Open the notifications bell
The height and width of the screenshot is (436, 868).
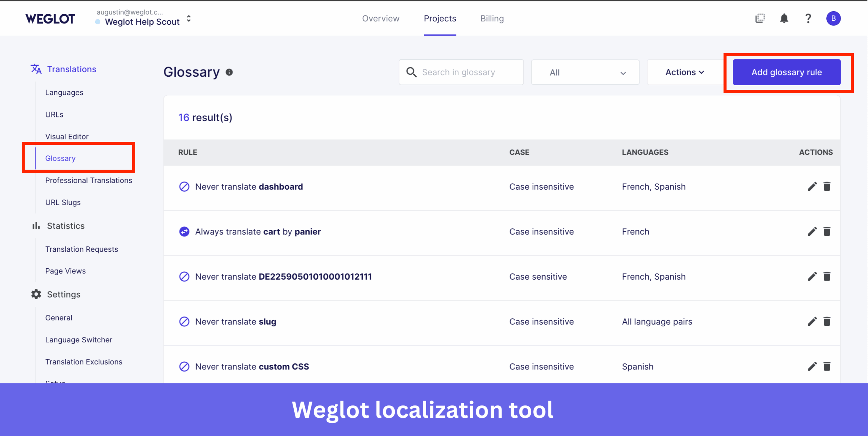coord(784,18)
